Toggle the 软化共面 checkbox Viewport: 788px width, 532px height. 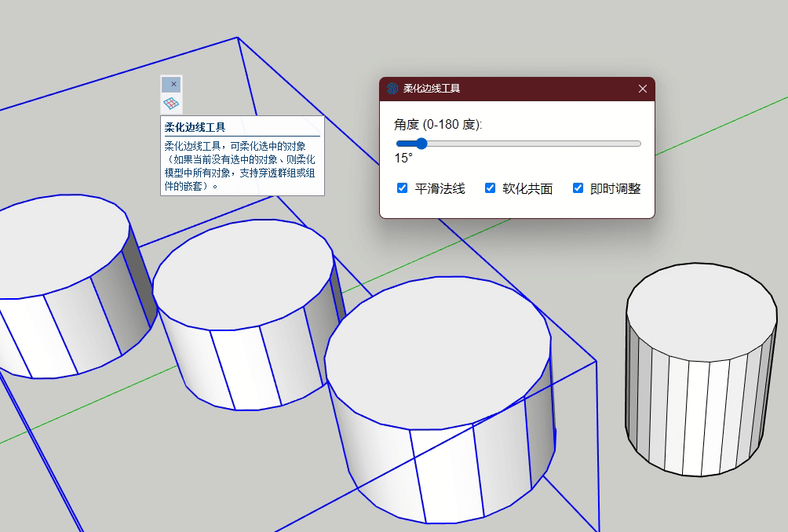[x=491, y=188]
